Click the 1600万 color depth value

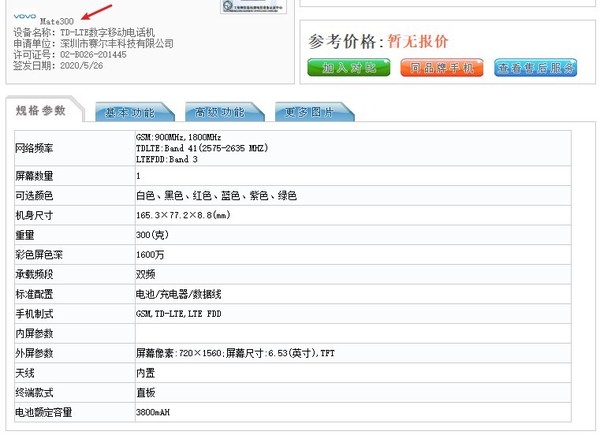pos(150,255)
